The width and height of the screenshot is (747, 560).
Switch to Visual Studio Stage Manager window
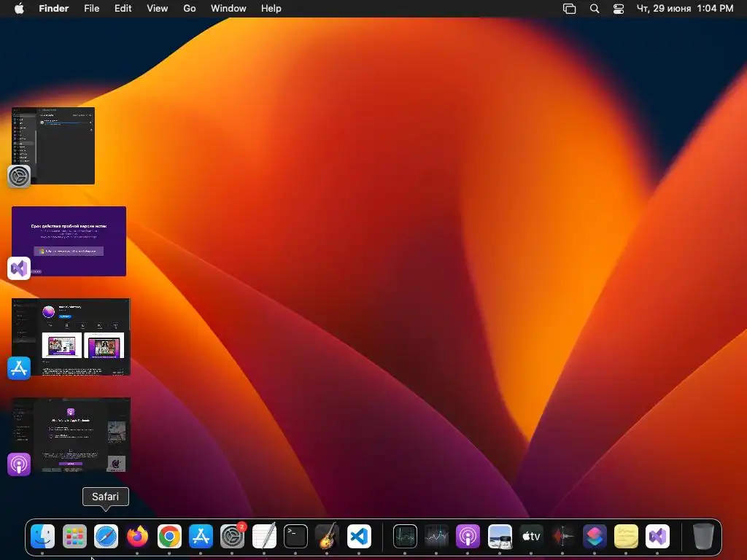point(69,241)
